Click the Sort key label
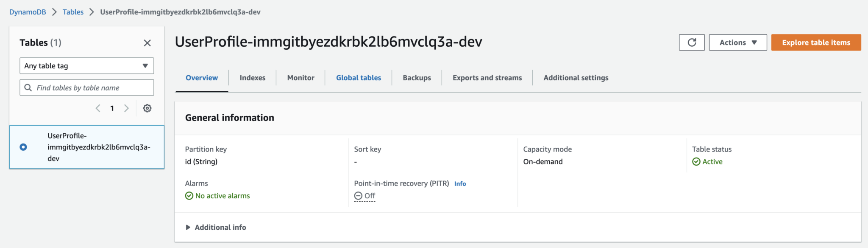This screenshot has height=248, width=868. (x=367, y=149)
